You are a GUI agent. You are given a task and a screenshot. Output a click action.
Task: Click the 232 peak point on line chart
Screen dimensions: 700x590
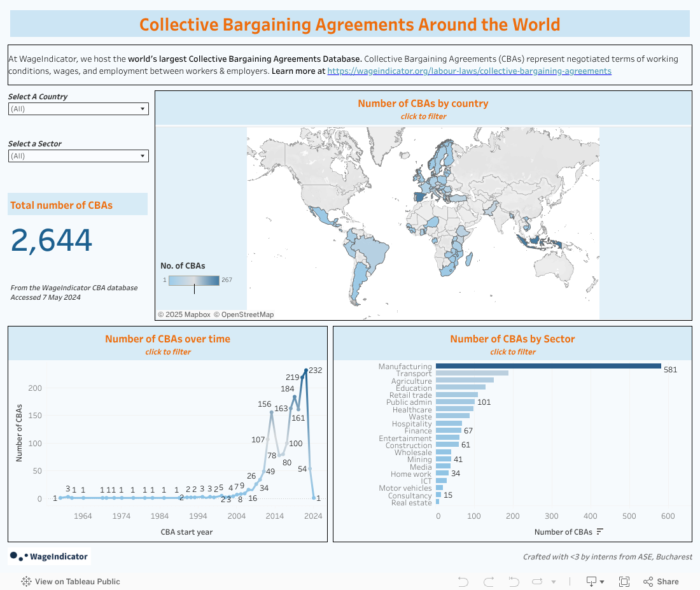306,370
